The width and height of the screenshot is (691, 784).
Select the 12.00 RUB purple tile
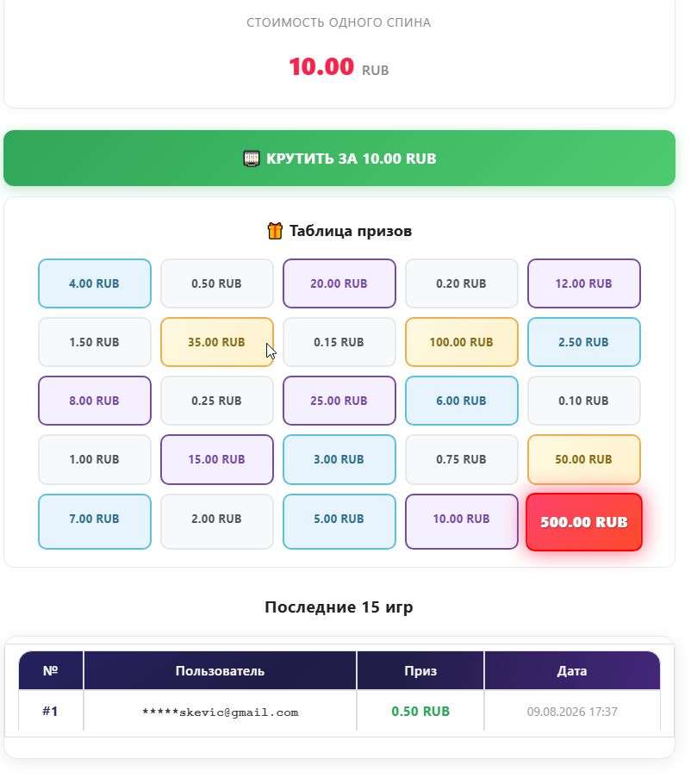(584, 283)
